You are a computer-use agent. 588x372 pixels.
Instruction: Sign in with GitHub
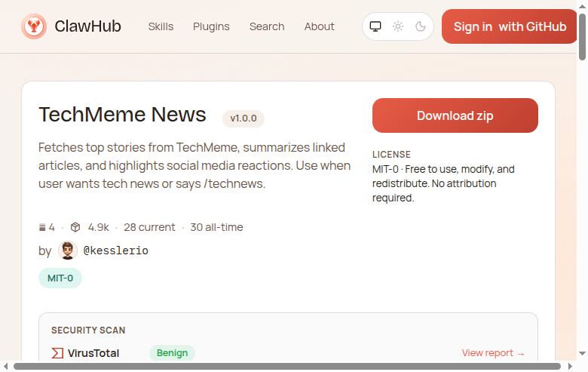pos(510,27)
